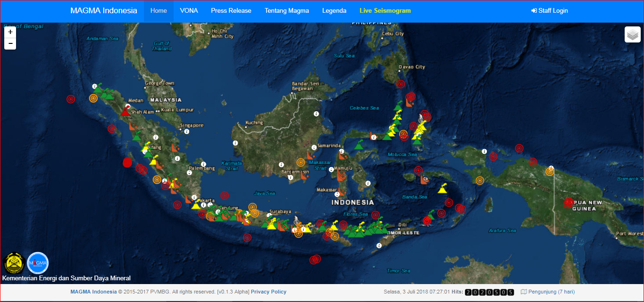The image size is (644, 302).
Task: Show the Legenda map legend
Action: pos(334,11)
